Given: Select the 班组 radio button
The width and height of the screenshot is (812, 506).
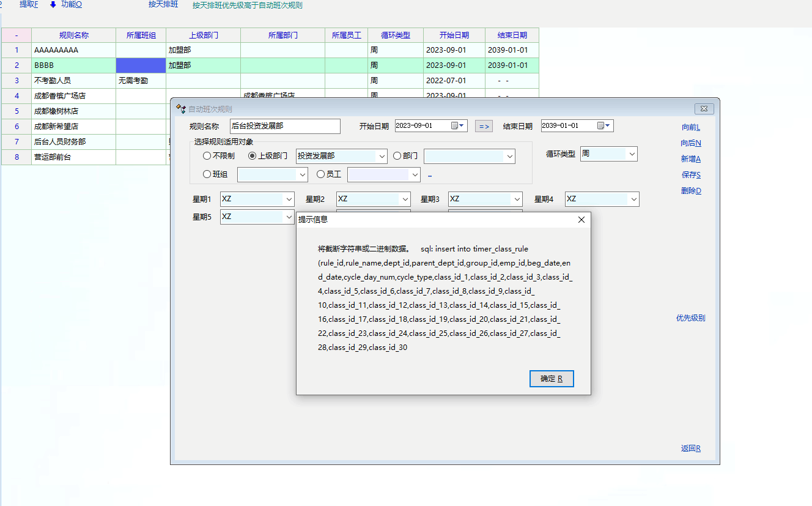Looking at the screenshot, I should tap(207, 174).
